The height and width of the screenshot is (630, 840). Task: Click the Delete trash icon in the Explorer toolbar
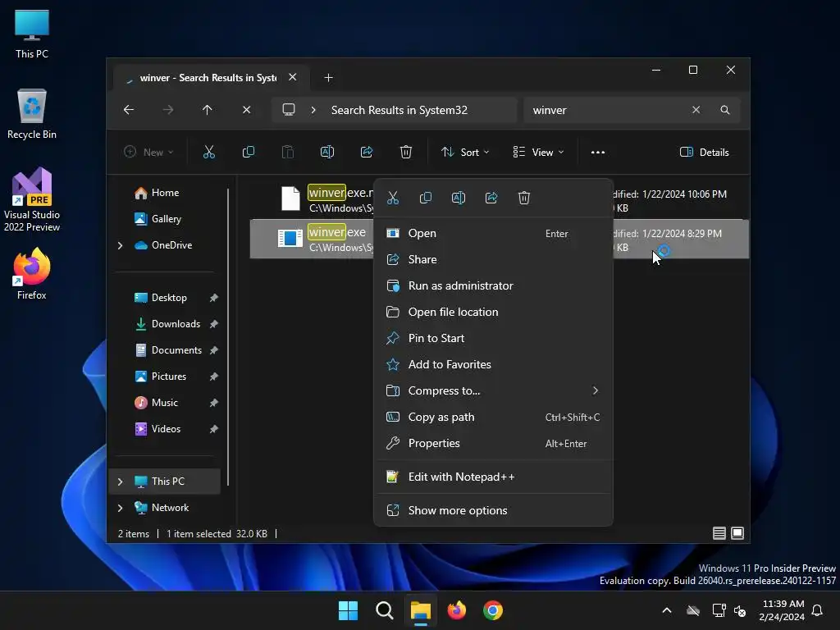click(406, 152)
